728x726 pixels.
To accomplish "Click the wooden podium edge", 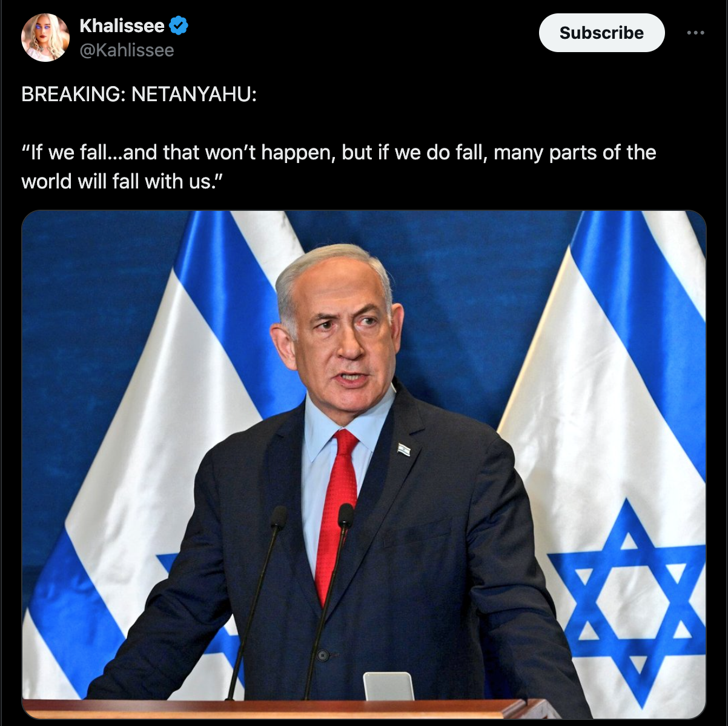I will (285, 708).
